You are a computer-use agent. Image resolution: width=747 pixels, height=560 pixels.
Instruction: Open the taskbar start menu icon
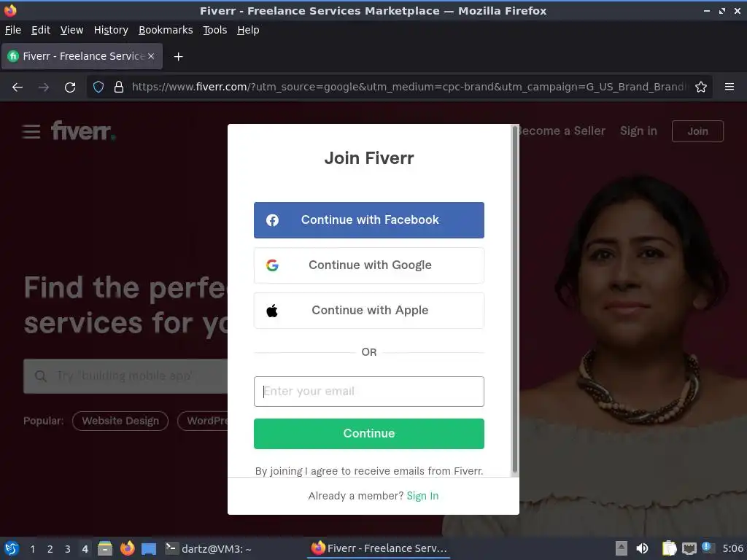click(x=12, y=548)
